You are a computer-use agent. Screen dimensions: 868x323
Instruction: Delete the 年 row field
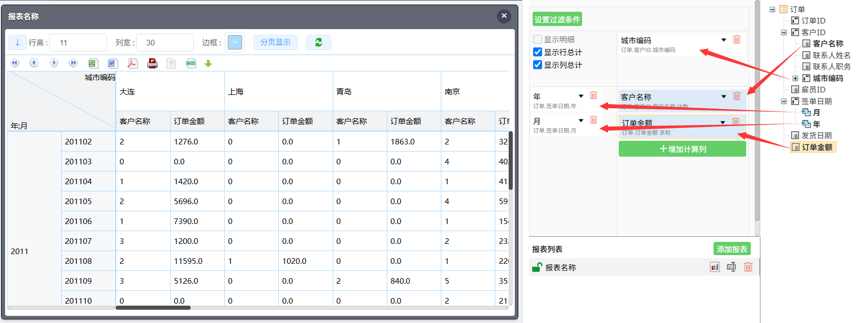593,95
